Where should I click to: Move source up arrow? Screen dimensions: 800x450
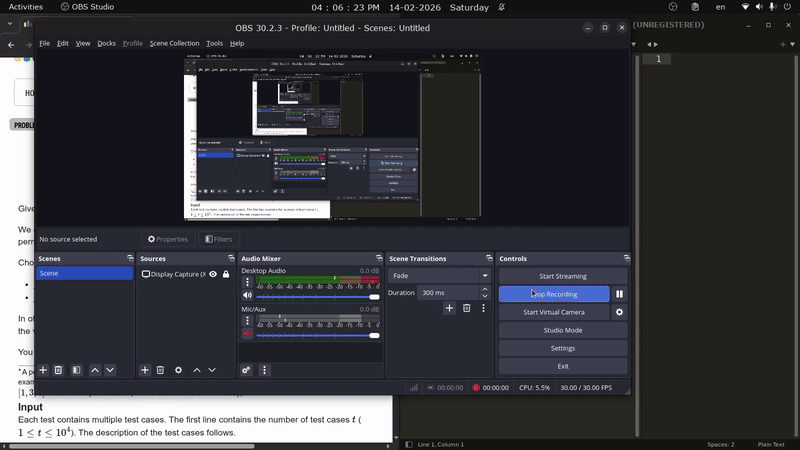pyautogui.click(x=197, y=370)
